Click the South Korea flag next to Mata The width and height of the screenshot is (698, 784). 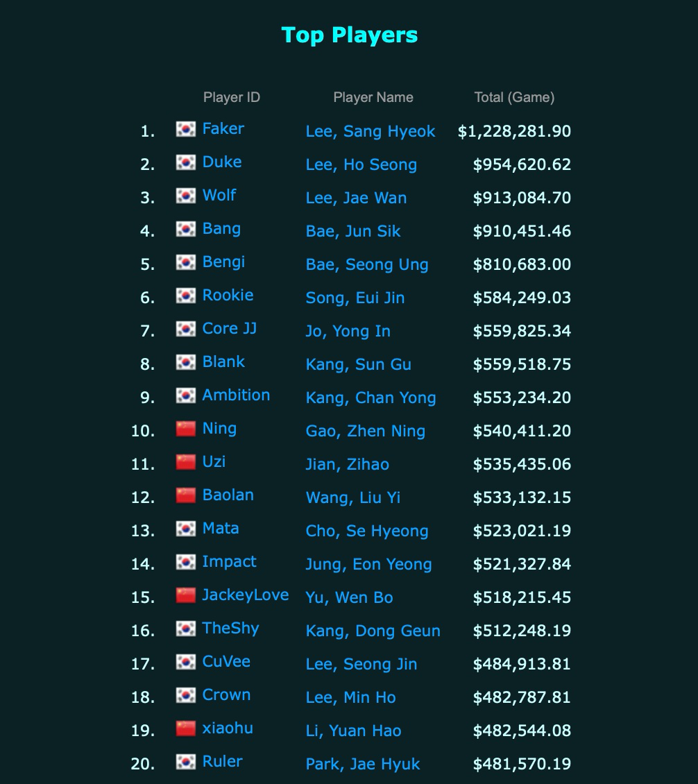185,529
